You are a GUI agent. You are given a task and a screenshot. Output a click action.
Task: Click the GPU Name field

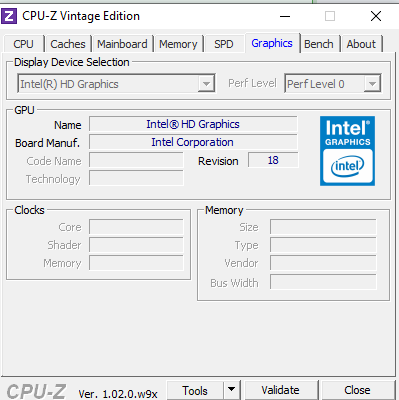click(193, 124)
